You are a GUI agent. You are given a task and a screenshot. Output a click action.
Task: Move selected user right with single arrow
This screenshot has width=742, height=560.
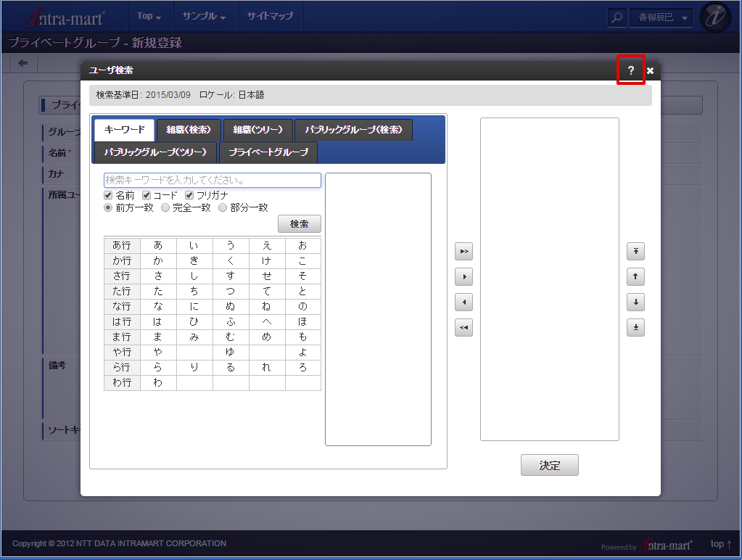[463, 276]
